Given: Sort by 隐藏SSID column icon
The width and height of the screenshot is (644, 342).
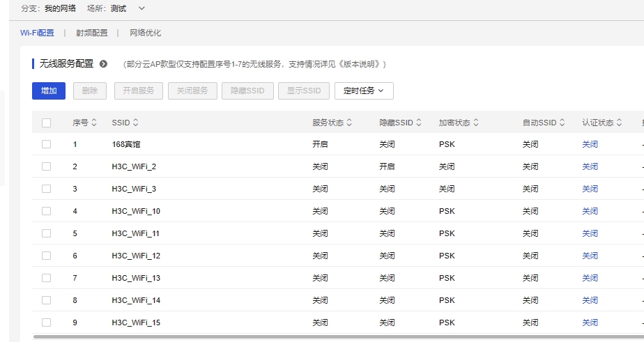Looking at the screenshot, I should tap(419, 123).
